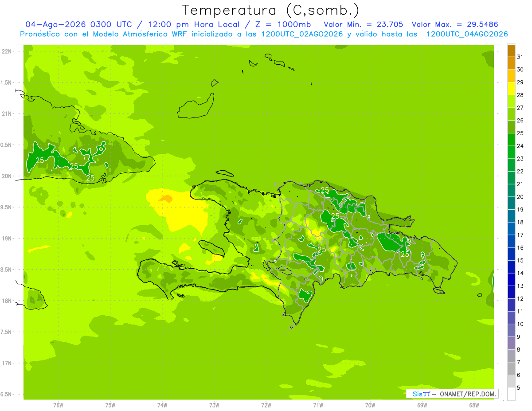Pick the gray legend swatch between 6 and 7
Screen dimensions: 532x411
click(511, 368)
